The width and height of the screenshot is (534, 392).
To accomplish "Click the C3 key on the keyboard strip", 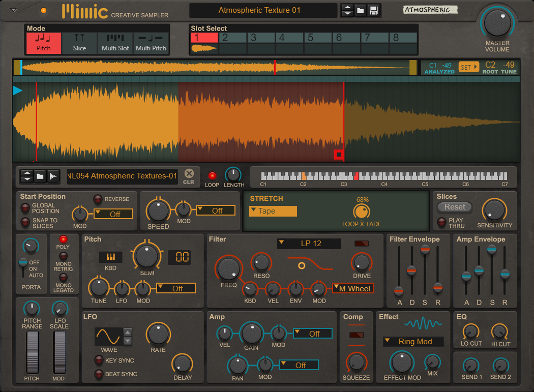I will [x=344, y=177].
